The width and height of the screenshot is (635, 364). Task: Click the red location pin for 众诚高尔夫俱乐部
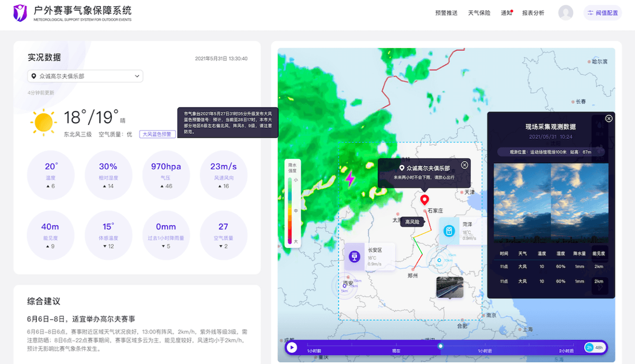[x=424, y=199]
